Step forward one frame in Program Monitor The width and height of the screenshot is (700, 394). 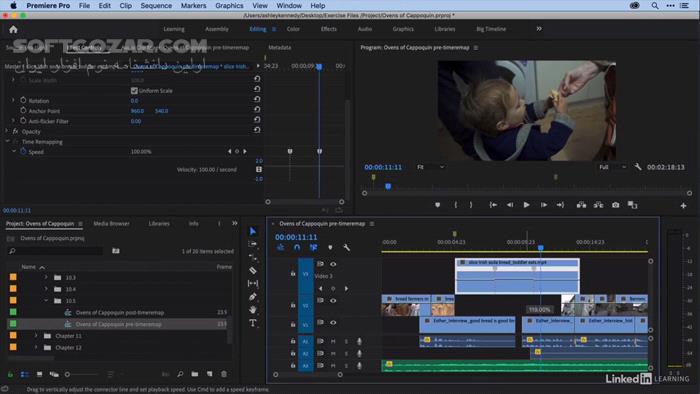(x=543, y=205)
